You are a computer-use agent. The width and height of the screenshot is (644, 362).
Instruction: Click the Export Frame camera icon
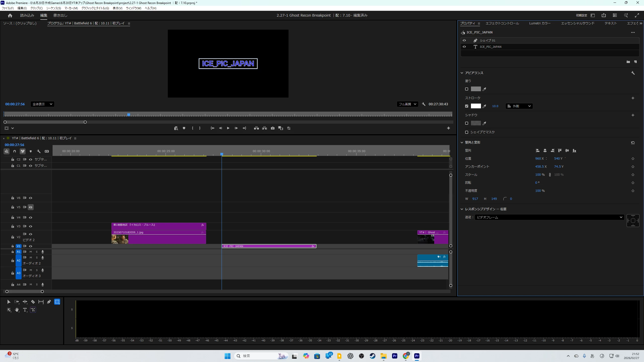point(272,128)
